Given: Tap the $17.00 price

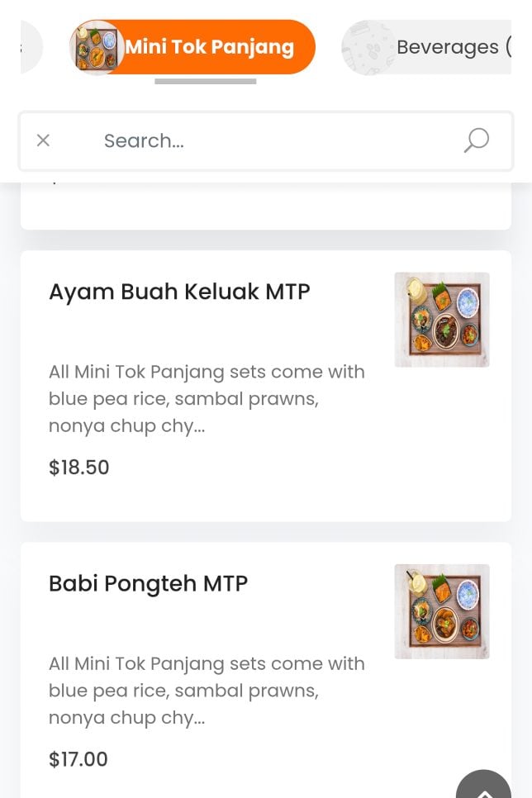Looking at the screenshot, I should (78, 759).
